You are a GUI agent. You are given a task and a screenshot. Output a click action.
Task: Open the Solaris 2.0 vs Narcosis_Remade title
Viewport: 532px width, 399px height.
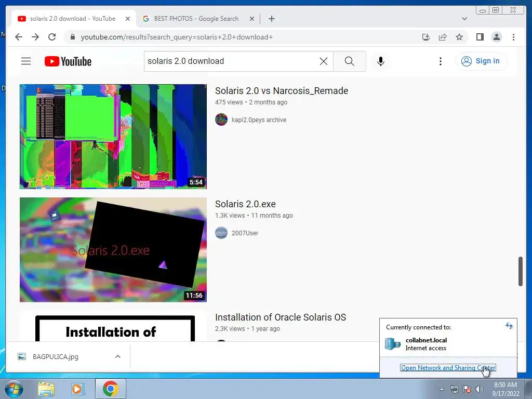(x=282, y=90)
